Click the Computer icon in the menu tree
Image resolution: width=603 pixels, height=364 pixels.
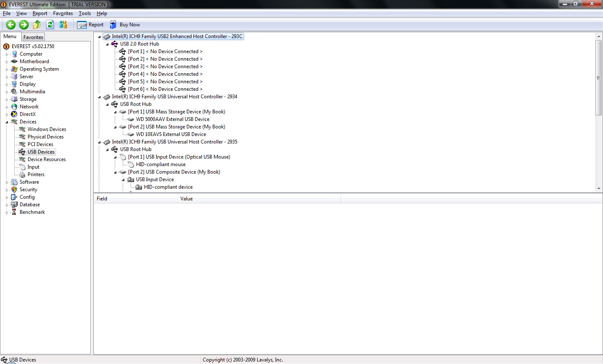pos(14,54)
